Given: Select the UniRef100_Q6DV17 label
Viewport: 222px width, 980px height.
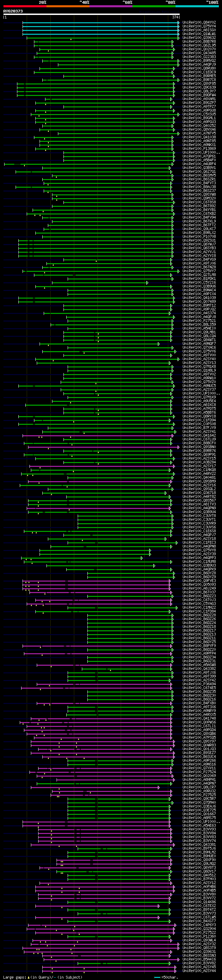Looking at the screenshot, I should tap(199, 872).
